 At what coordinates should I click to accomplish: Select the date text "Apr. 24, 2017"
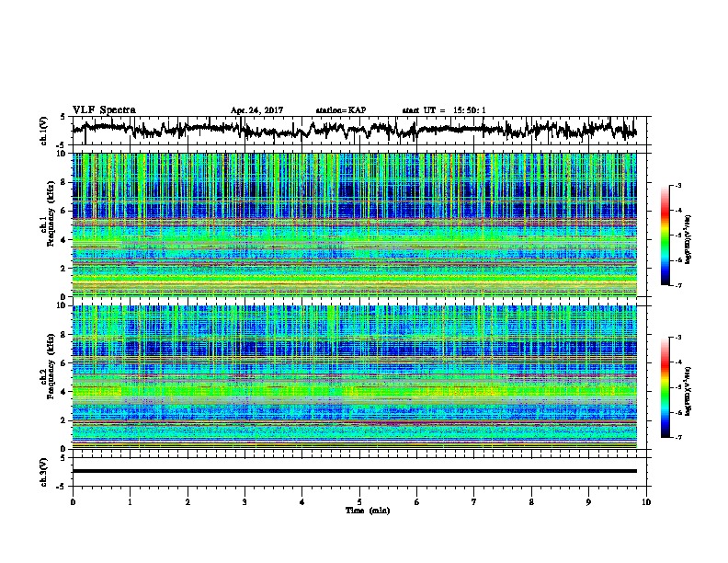pos(256,110)
